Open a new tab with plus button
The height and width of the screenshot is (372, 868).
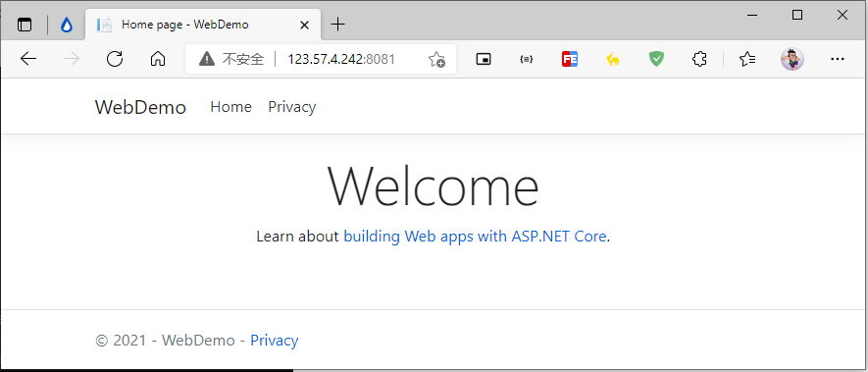click(x=337, y=25)
